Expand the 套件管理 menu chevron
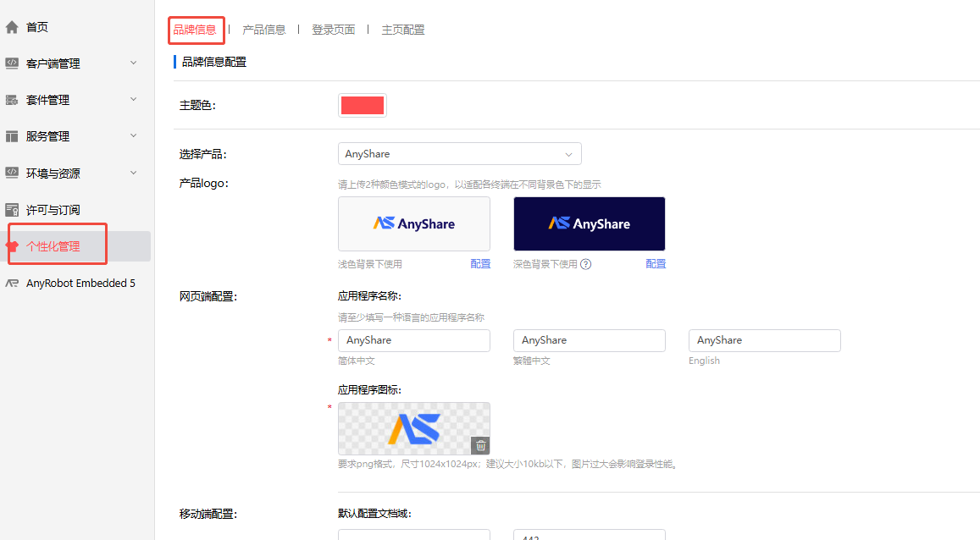 coord(133,99)
